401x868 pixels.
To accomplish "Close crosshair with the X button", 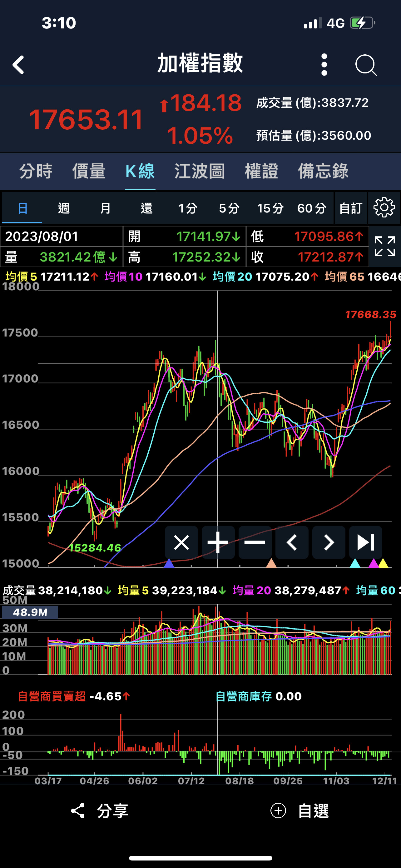I will pyautogui.click(x=181, y=542).
